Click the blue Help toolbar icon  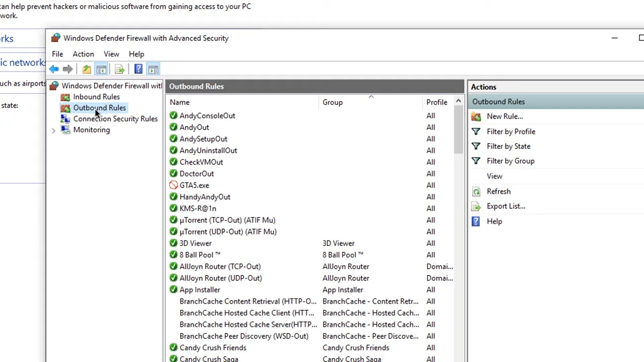138,69
